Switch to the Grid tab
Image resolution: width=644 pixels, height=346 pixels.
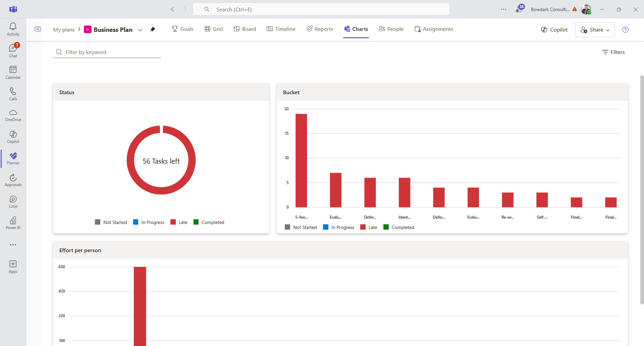[x=214, y=29]
